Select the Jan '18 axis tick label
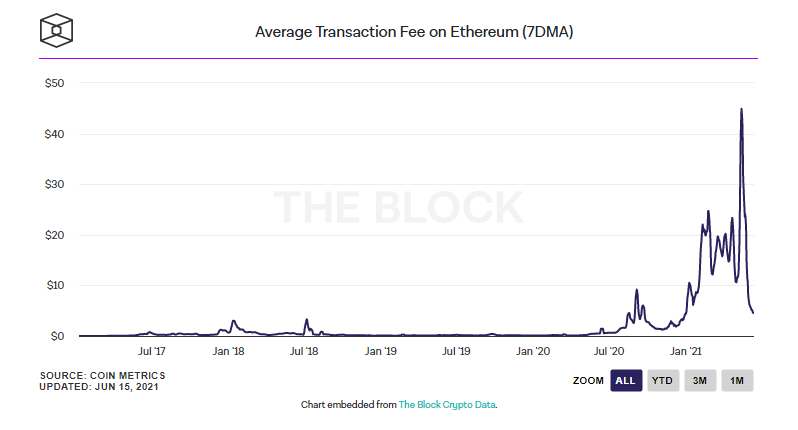The width and height of the screenshot is (798, 430). [x=229, y=352]
